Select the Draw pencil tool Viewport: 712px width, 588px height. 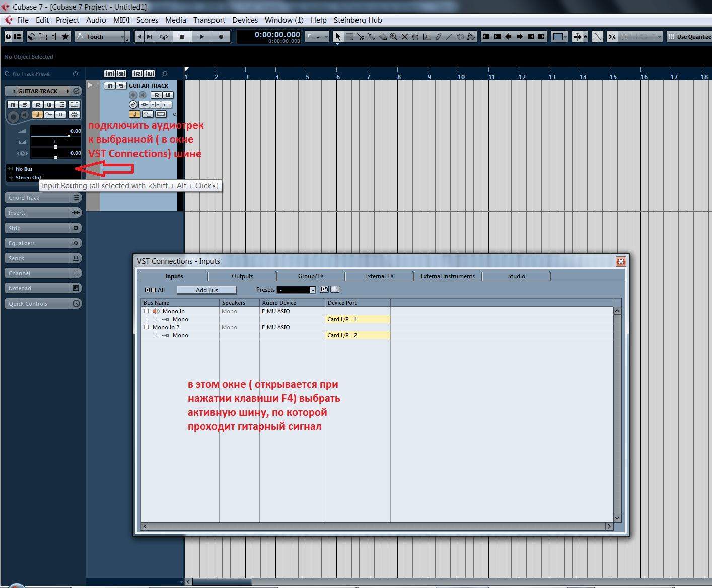[x=438, y=37]
